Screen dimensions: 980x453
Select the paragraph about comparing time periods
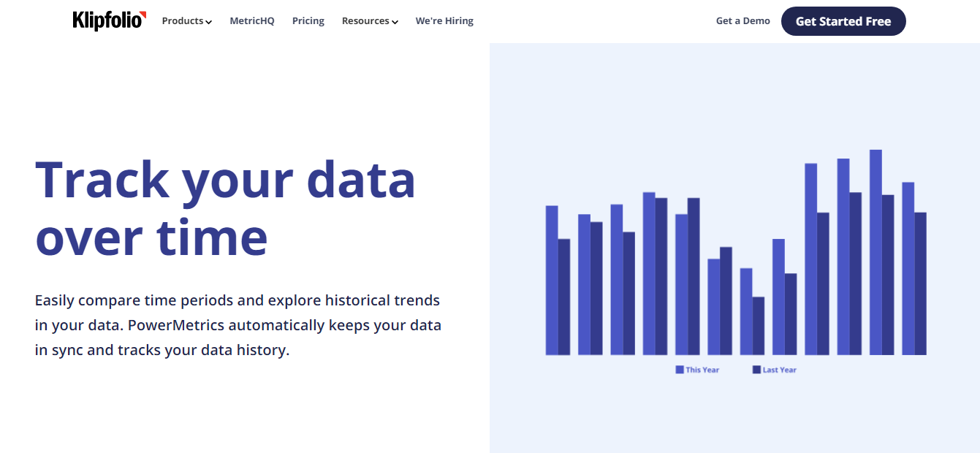238,325
